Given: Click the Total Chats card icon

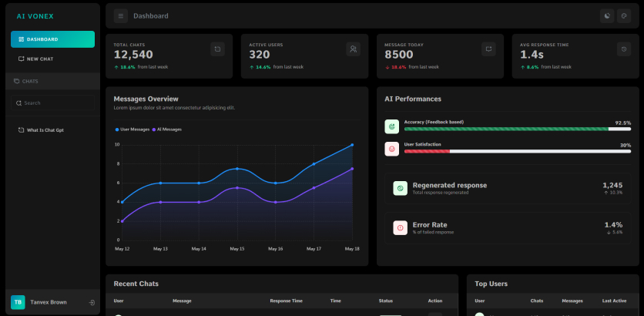Looking at the screenshot, I should [218, 49].
